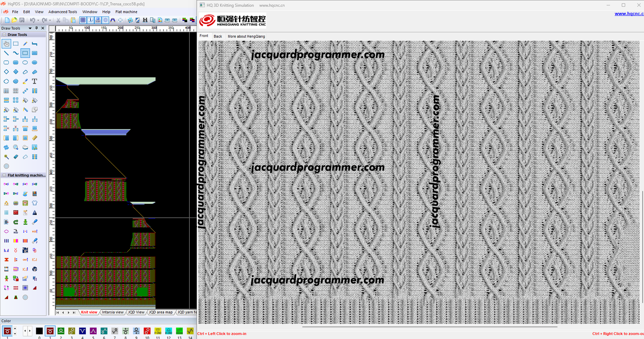Open the www.hqcnc.c website link
The height and width of the screenshot is (339, 644).
click(629, 14)
